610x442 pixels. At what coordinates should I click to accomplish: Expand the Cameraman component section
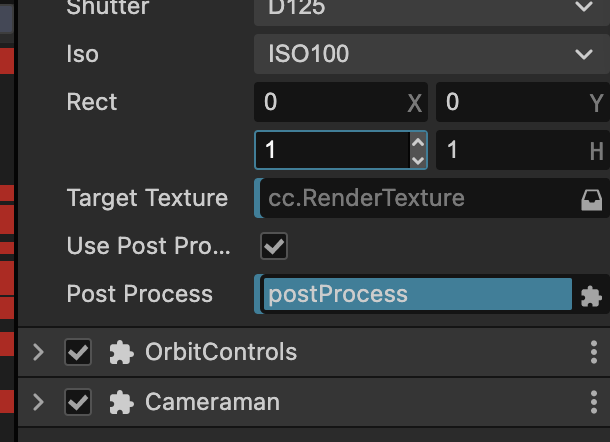click(x=39, y=403)
